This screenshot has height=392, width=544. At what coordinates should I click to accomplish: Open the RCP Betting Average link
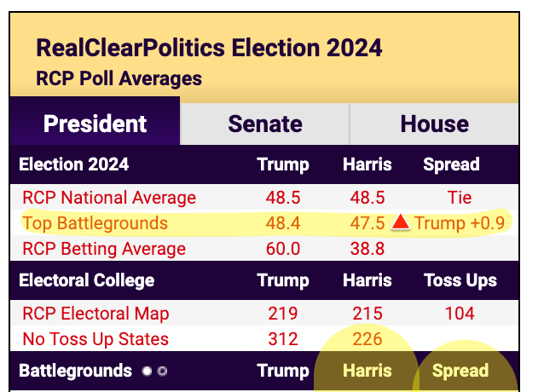coord(104,250)
